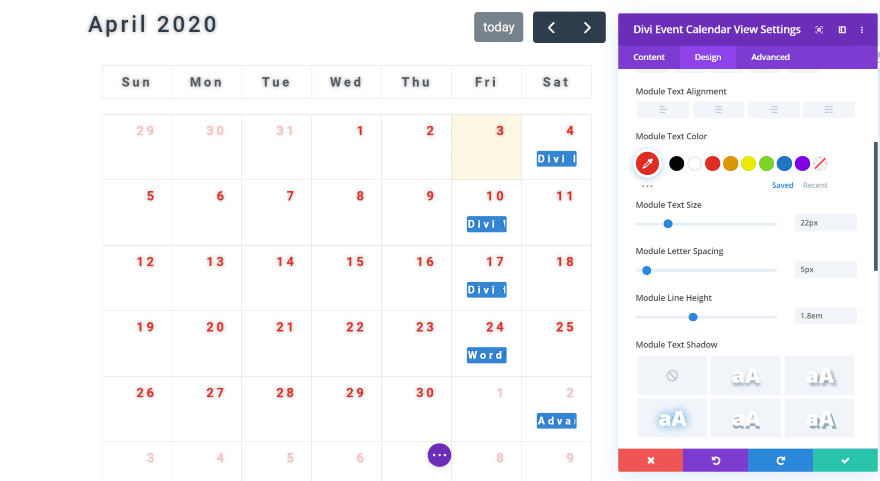The image size is (880, 481).
Task: Select the transparent striped color swatch
Action: click(x=821, y=163)
